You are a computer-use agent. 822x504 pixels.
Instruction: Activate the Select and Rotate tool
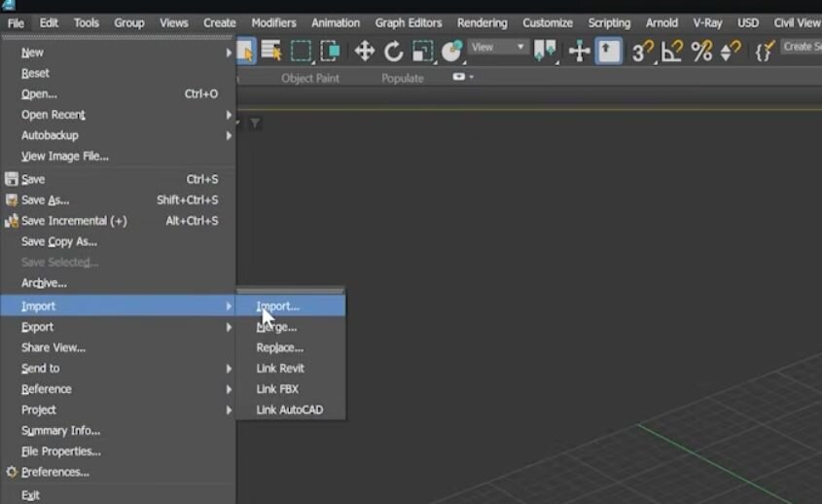(x=394, y=52)
